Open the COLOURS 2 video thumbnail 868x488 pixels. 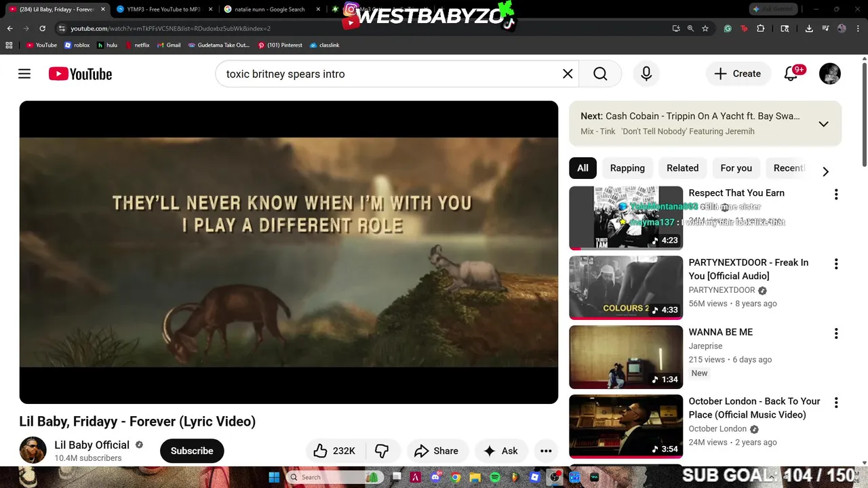626,287
